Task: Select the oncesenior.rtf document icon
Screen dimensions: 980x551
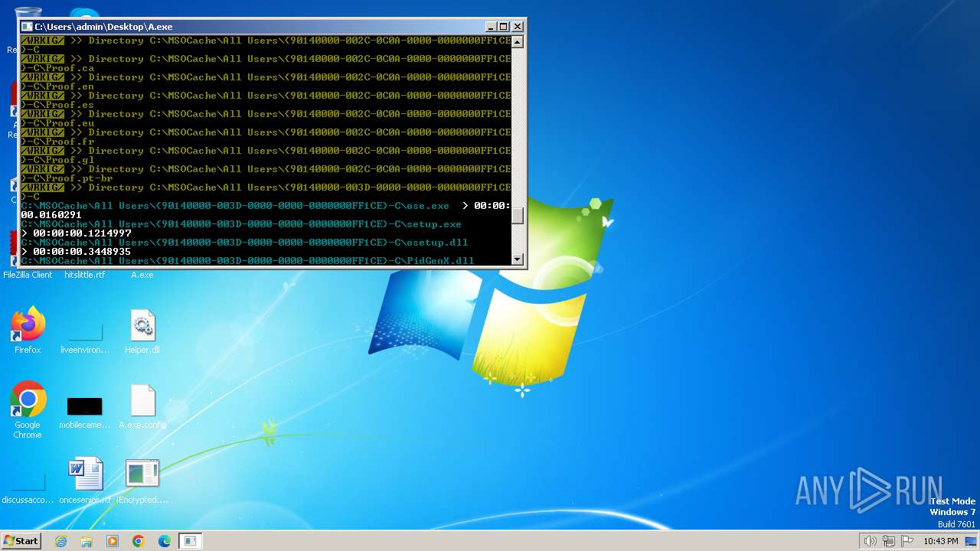Action: [85, 481]
